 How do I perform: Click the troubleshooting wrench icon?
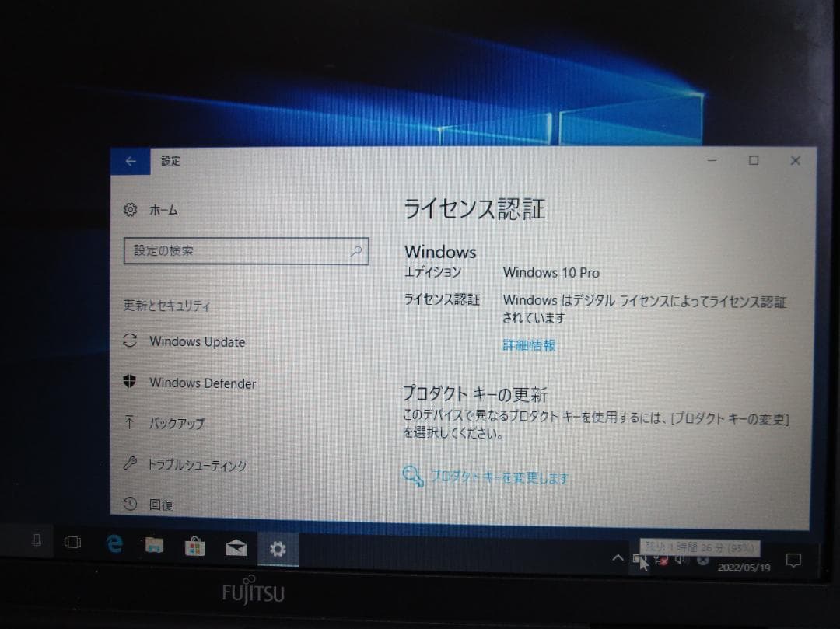pos(130,463)
